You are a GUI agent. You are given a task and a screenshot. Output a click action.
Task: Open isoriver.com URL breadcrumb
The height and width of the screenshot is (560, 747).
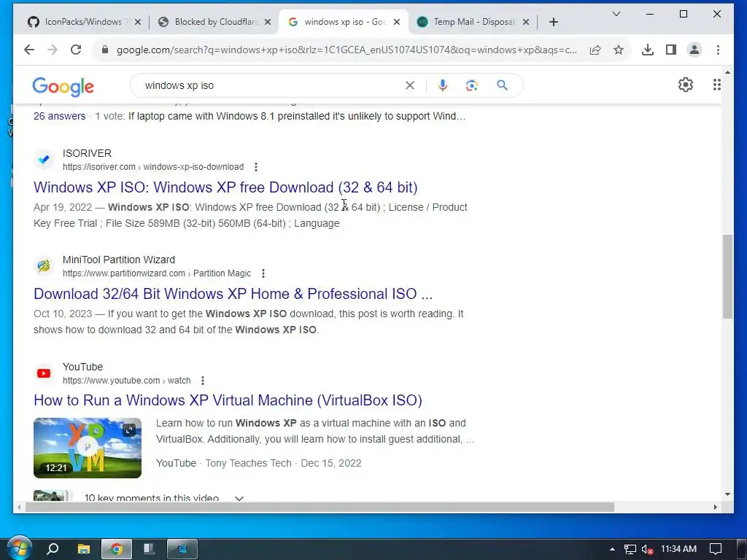point(153,167)
